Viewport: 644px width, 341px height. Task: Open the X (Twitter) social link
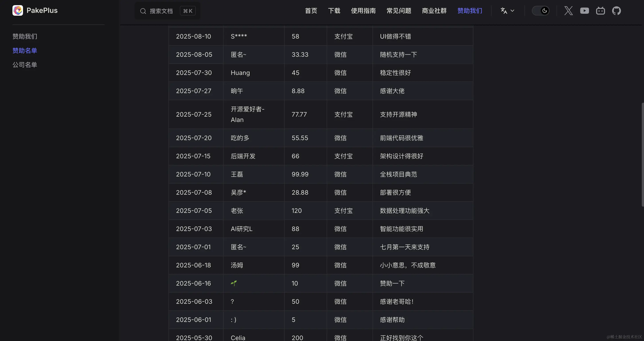click(x=568, y=11)
